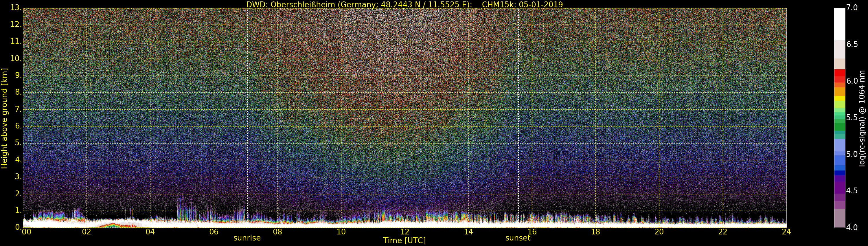
Task: Click colorbar scale value '6.0'
Action: coord(852,81)
